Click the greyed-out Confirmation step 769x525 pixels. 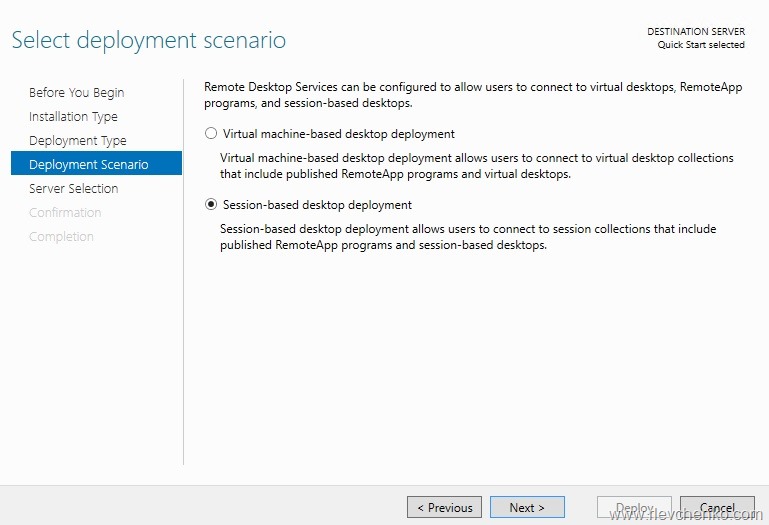point(65,213)
